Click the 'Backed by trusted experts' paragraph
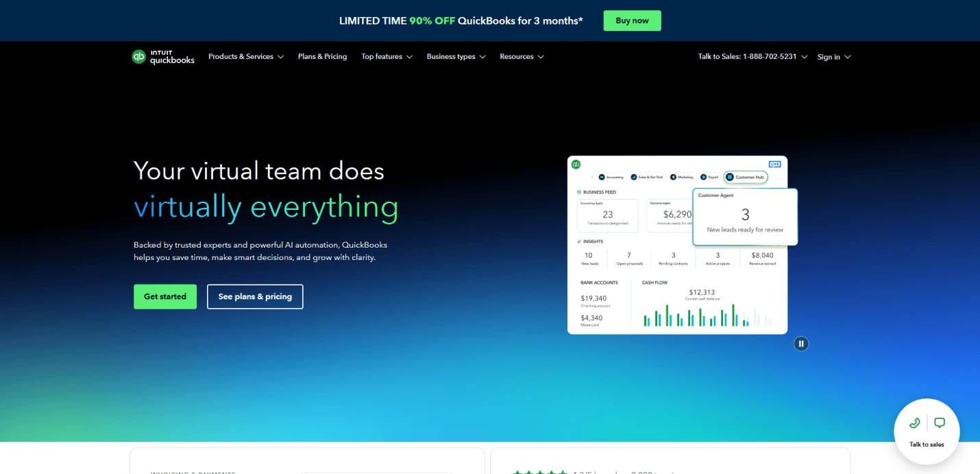Image resolution: width=980 pixels, height=474 pixels. [x=260, y=251]
